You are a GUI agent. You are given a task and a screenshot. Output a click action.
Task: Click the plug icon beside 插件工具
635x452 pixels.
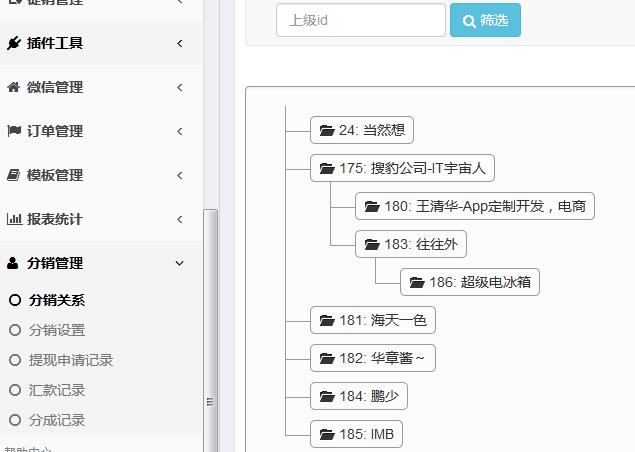tap(13, 43)
